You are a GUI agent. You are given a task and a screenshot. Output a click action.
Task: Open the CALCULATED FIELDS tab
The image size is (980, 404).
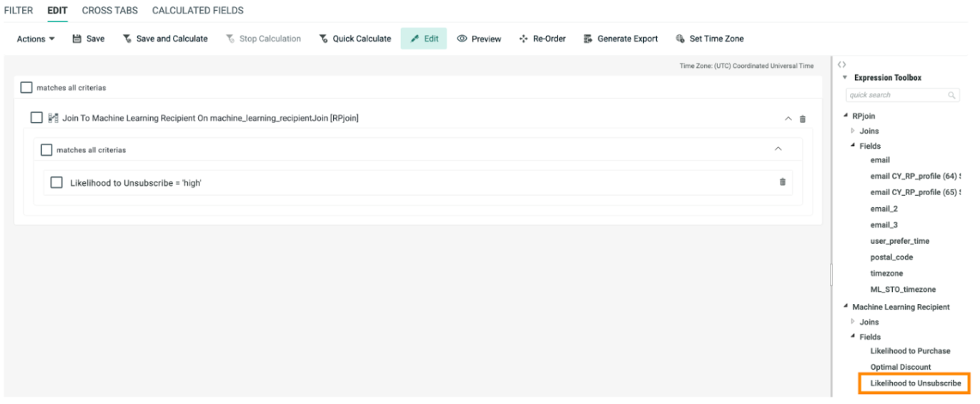(197, 11)
